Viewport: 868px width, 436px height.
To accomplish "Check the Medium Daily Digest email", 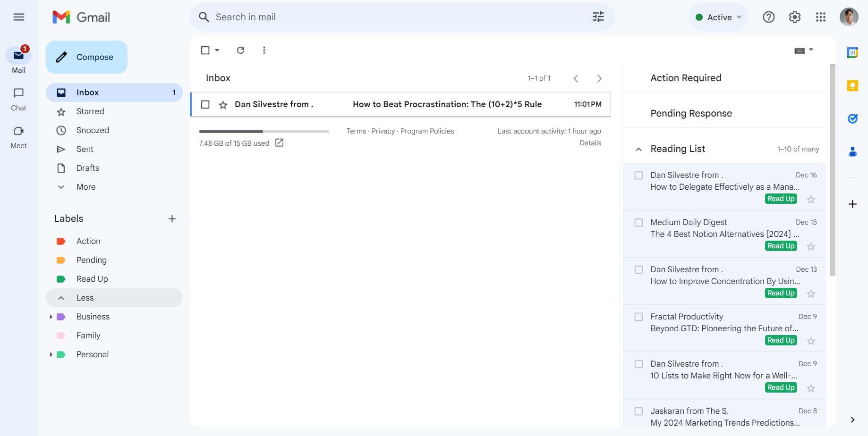I will tap(638, 222).
